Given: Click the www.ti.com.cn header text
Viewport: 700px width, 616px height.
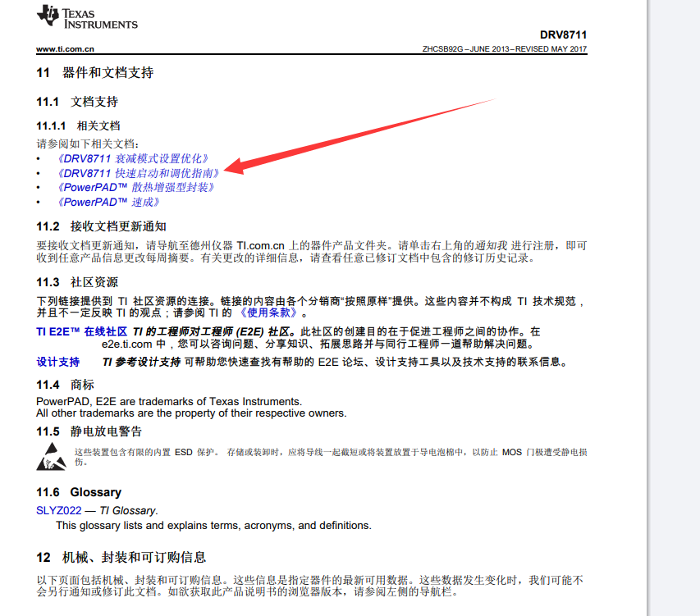Looking at the screenshot, I should 65,49.
